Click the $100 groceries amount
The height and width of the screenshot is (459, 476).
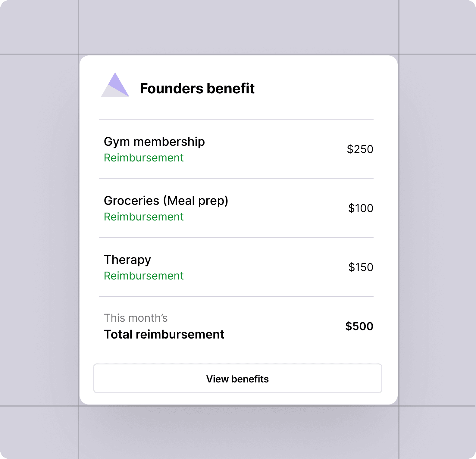click(360, 208)
